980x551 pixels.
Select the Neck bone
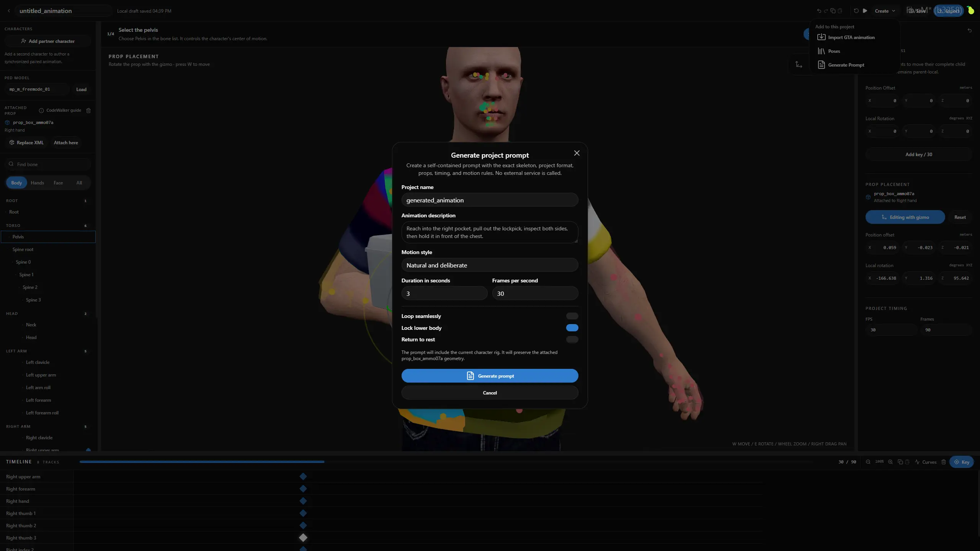click(48, 324)
